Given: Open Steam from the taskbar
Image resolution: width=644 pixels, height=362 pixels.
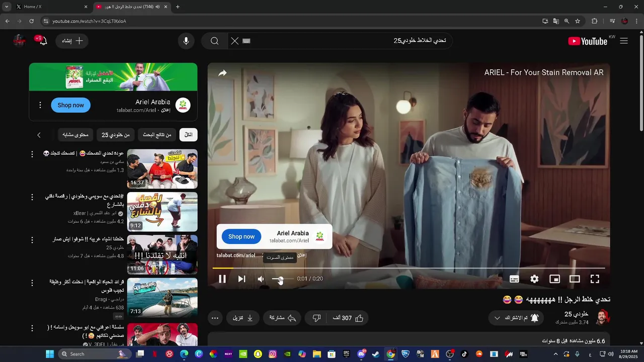Looking at the screenshot, I should pyautogui.click(x=375, y=354).
